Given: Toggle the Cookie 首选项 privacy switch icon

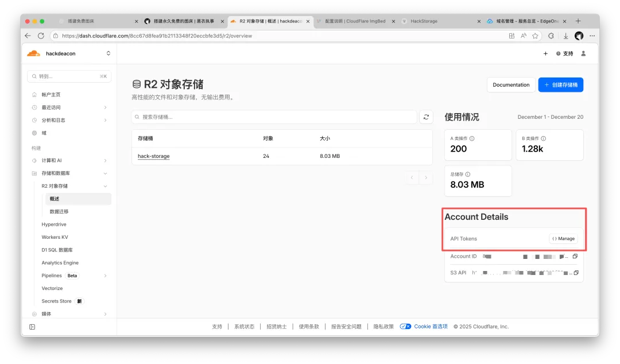Looking at the screenshot, I should pyautogui.click(x=405, y=327).
